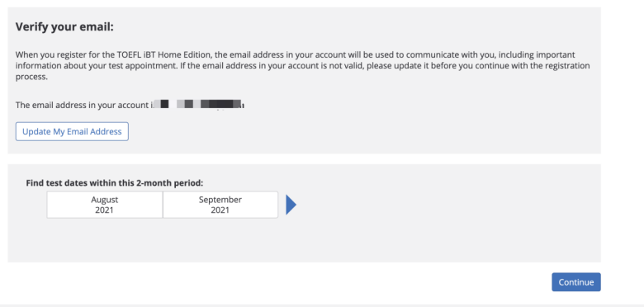Click the year 2021 under August
The height and width of the screenshot is (307, 644).
click(105, 210)
